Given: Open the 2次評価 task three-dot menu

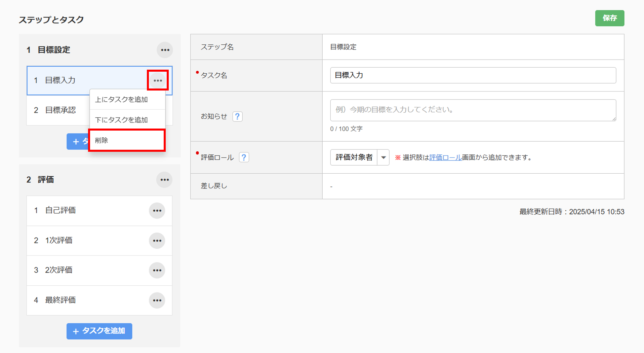Looking at the screenshot, I should 157,270.
